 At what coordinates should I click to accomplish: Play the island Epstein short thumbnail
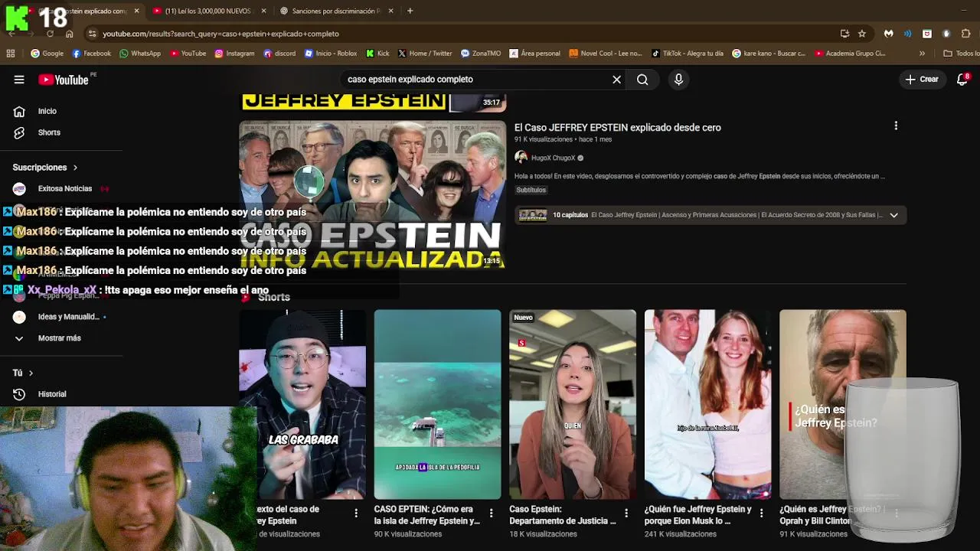coord(437,404)
